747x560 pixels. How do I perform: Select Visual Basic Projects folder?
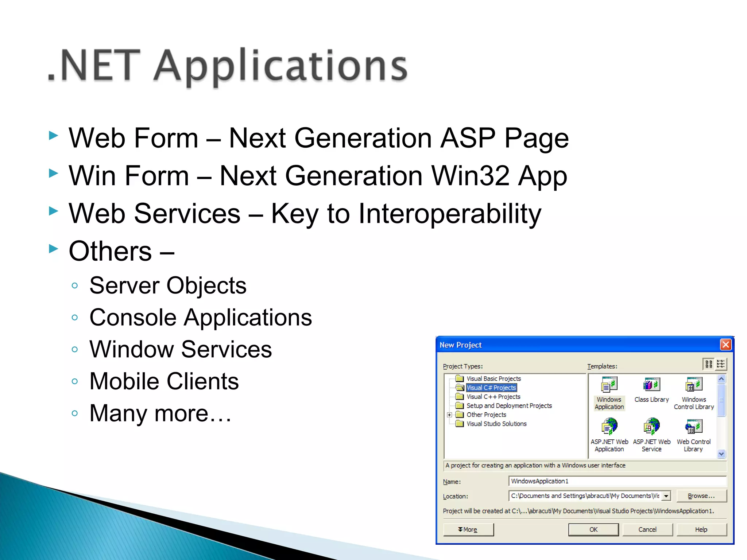point(494,379)
